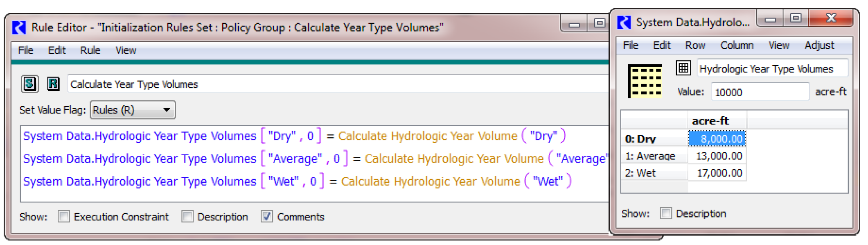Minimize the System Data slot window
The height and width of the screenshot is (245, 868).
click(770, 19)
